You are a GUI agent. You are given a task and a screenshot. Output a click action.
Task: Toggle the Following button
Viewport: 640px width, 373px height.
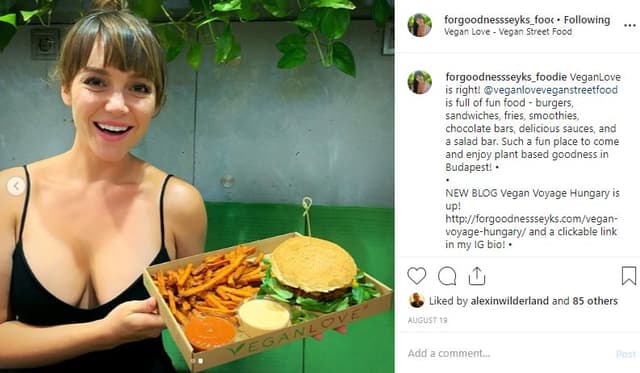(x=587, y=20)
